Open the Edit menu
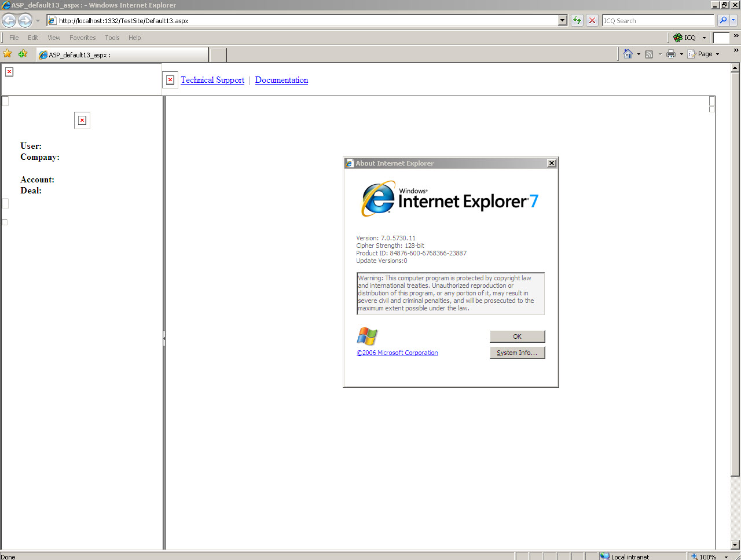This screenshot has width=741, height=560. pyautogui.click(x=33, y=38)
